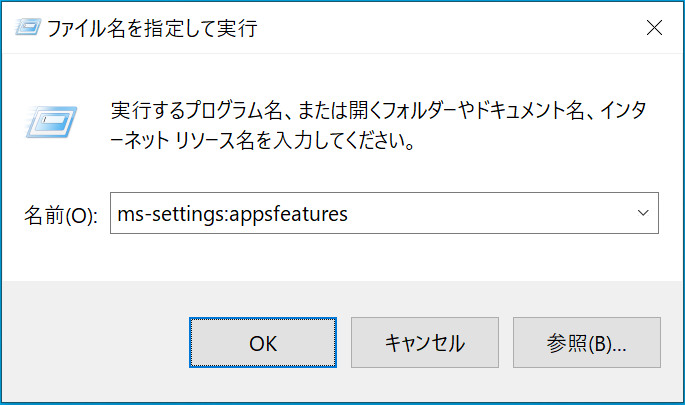Screen dimensions: 685x405
Task: Click first line of the description text
Action: (x=378, y=110)
